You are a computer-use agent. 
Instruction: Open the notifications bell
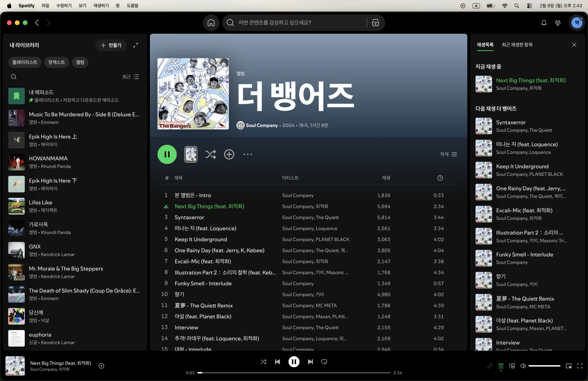(x=544, y=23)
